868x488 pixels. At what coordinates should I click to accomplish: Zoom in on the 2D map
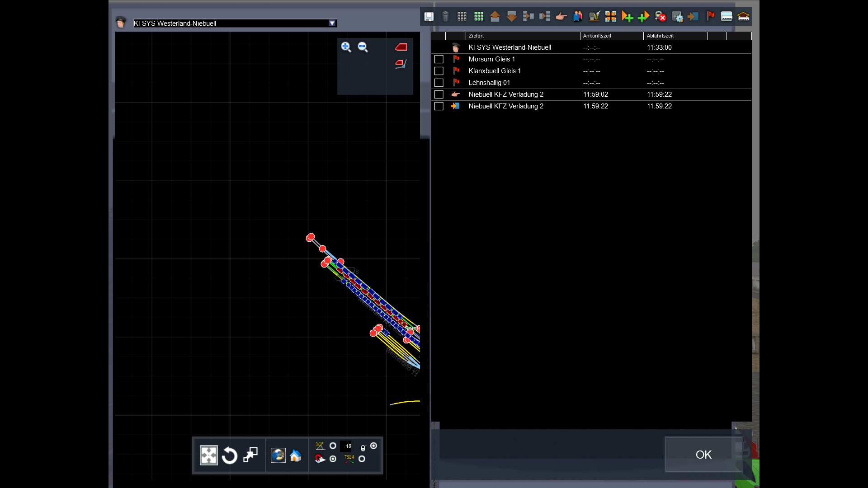click(x=346, y=47)
